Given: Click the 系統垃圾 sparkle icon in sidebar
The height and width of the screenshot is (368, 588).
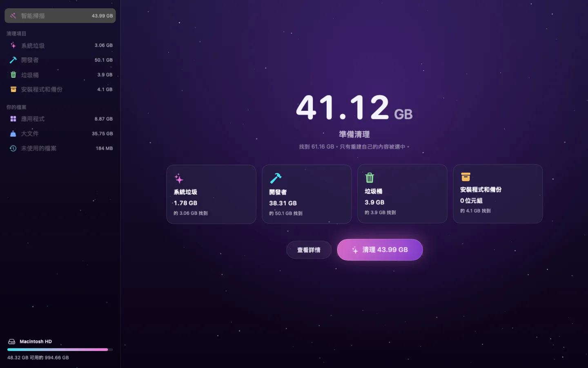Looking at the screenshot, I should click(x=13, y=45).
